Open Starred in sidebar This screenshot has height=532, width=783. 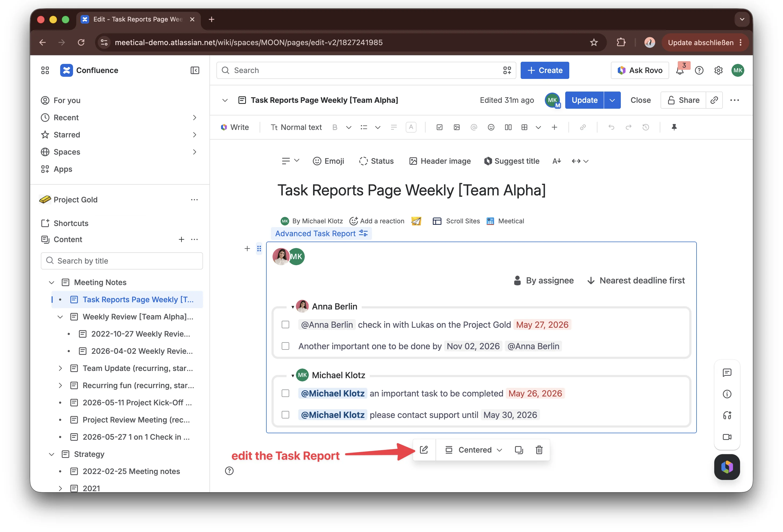(x=67, y=135)
